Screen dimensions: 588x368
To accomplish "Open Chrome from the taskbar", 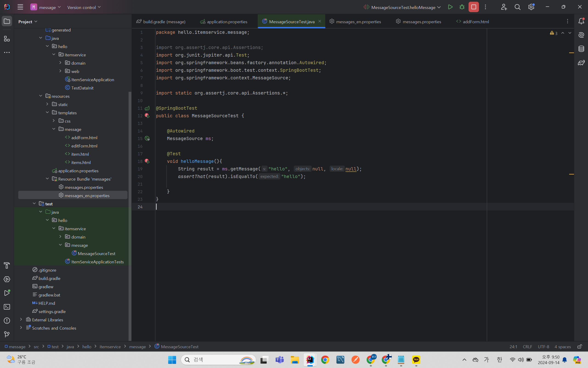I will click(x=325, y=359).
